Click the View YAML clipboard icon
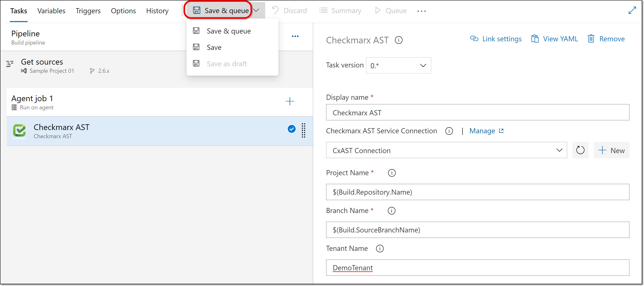 point(535,38)
